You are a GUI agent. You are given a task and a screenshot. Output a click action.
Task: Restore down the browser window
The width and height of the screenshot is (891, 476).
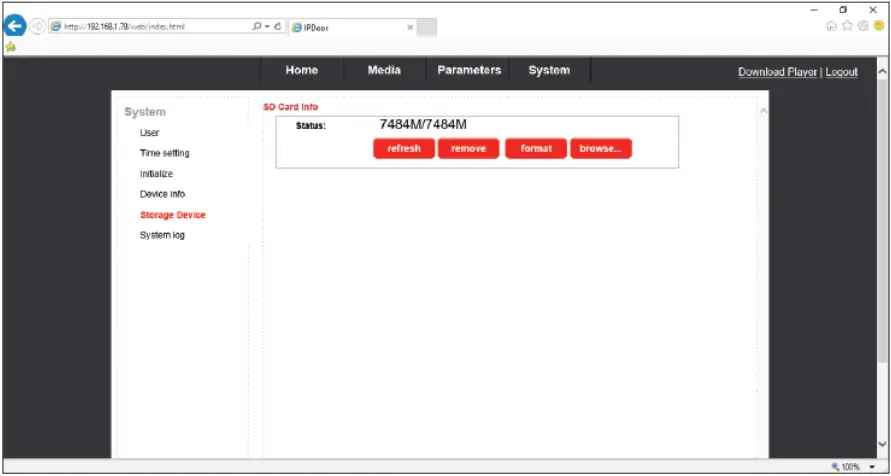[x=843, y=10]
